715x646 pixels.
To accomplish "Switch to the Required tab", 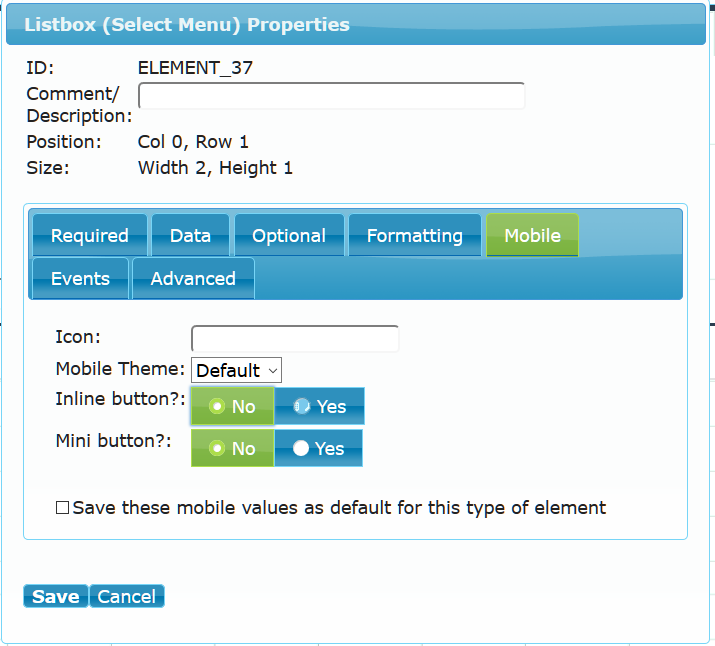I will click(x=90, y=235).
